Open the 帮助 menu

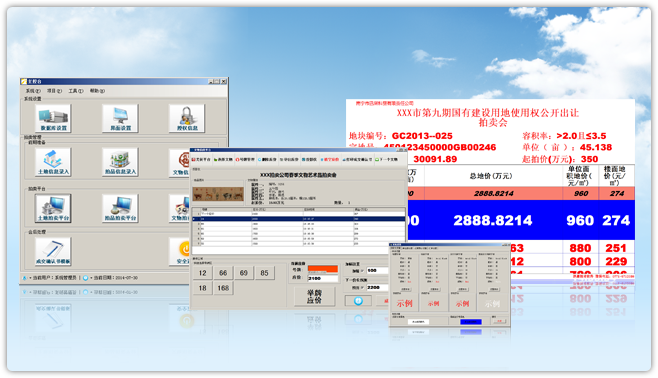click(x=97, y=91)
